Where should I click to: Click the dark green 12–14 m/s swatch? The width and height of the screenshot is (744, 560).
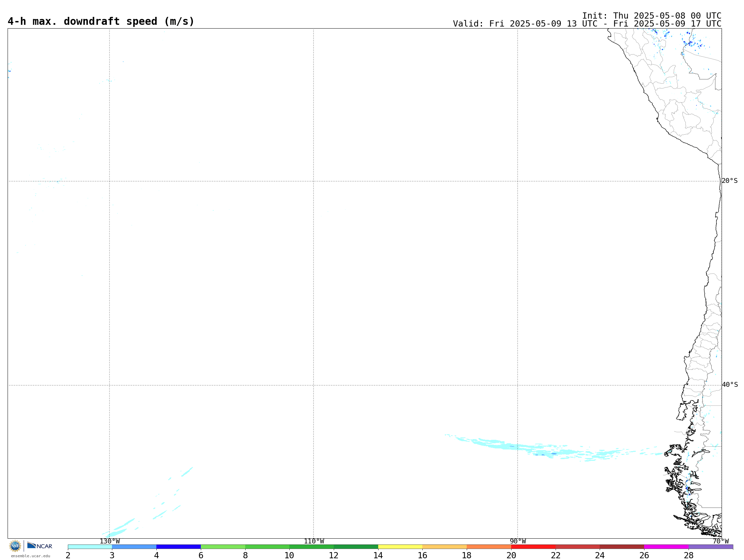[x=356, y=547]
